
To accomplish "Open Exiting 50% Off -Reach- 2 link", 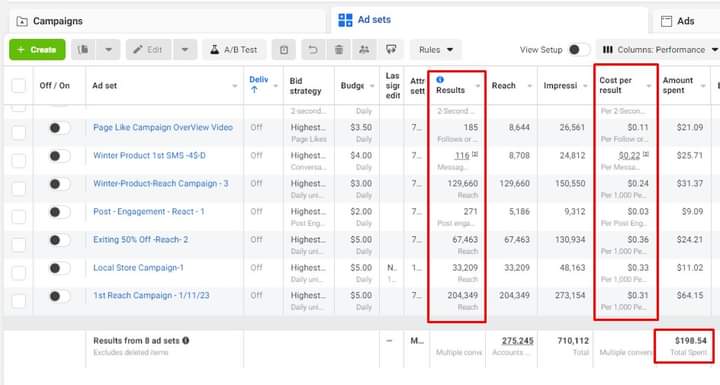I will coord(141,239).
